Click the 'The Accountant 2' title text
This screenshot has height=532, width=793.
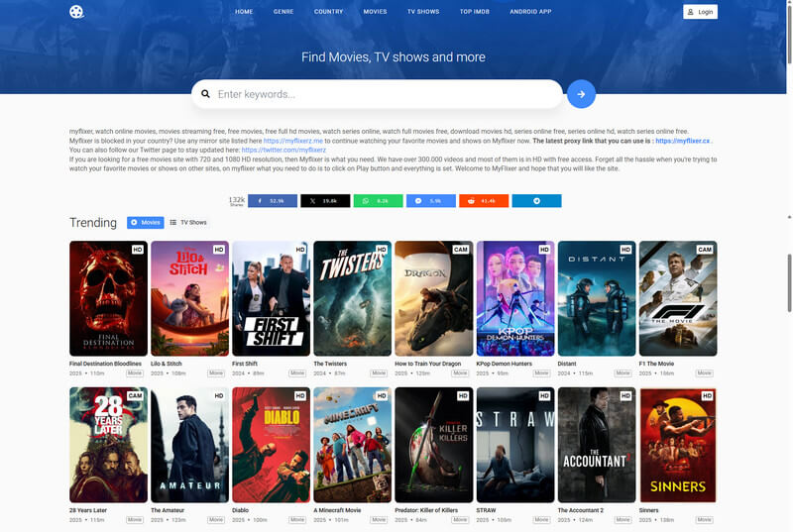click(581, 510)
